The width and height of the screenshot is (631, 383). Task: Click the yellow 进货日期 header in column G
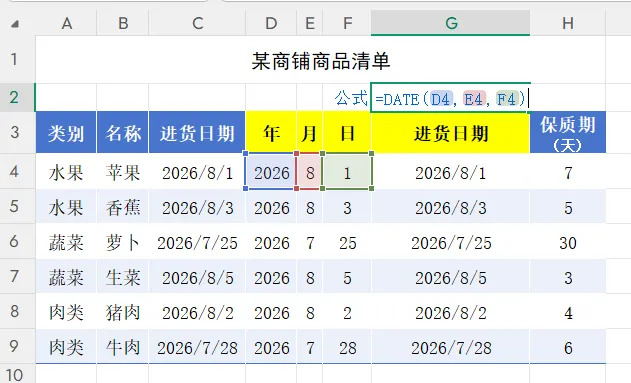click(450, 133)
